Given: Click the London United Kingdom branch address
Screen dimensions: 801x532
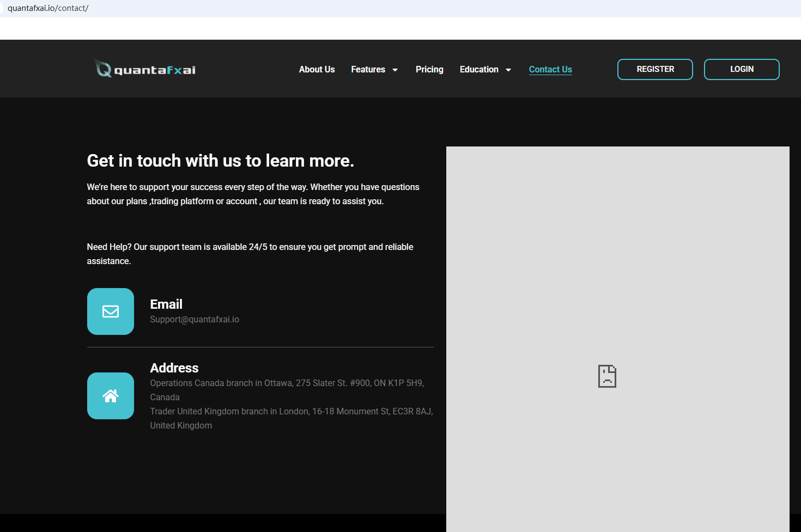Looking at the screenshot, I should coord(291,412).
